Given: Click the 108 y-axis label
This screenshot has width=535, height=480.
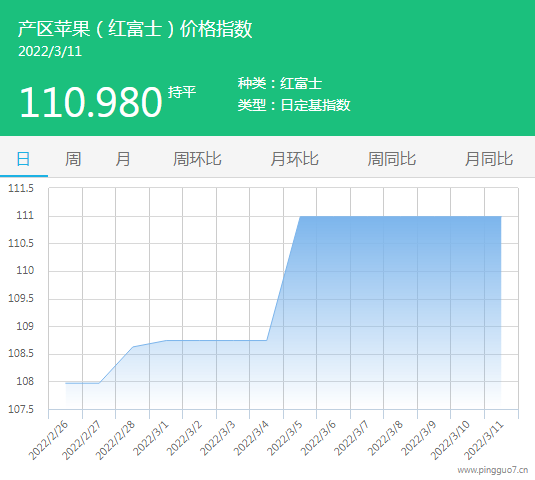Looking at the screenshot, I should tap(25, 381).
